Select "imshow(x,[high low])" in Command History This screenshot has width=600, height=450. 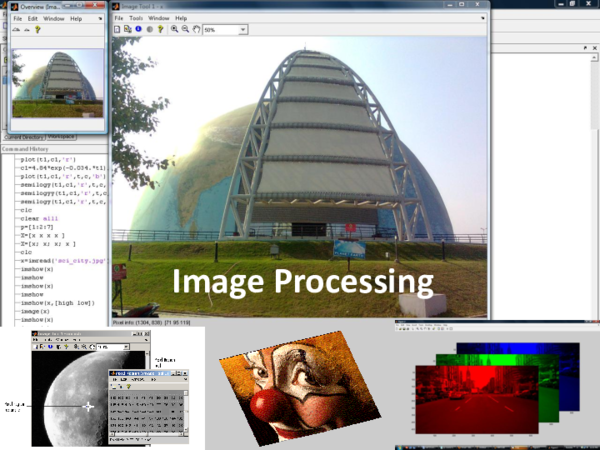point(57,303)
